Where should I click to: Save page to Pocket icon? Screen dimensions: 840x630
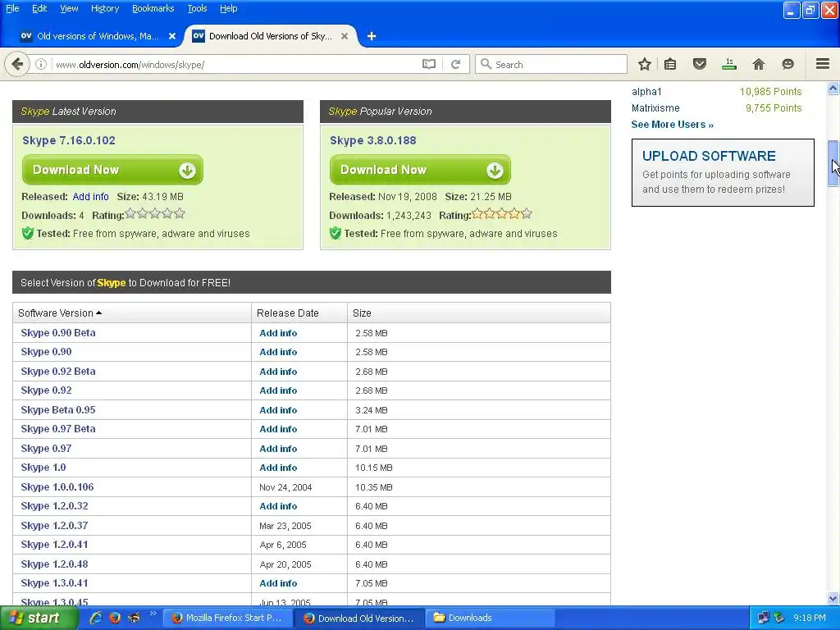coord(700,64)
